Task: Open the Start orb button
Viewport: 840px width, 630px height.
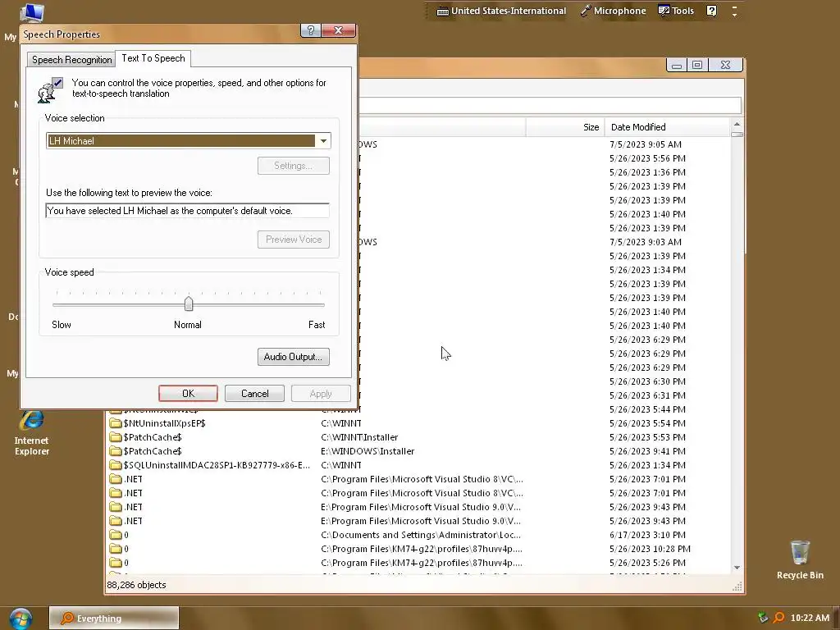Action: (x=21, y=619)
